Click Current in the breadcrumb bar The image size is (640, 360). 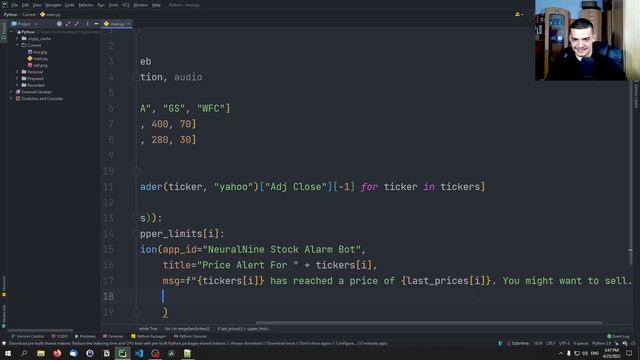click(29, 14)
